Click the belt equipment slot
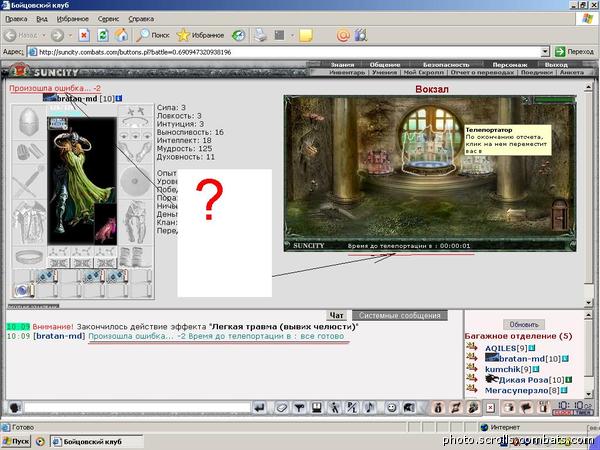This screenshot has width=600, height=450. [x=29, y=257]
